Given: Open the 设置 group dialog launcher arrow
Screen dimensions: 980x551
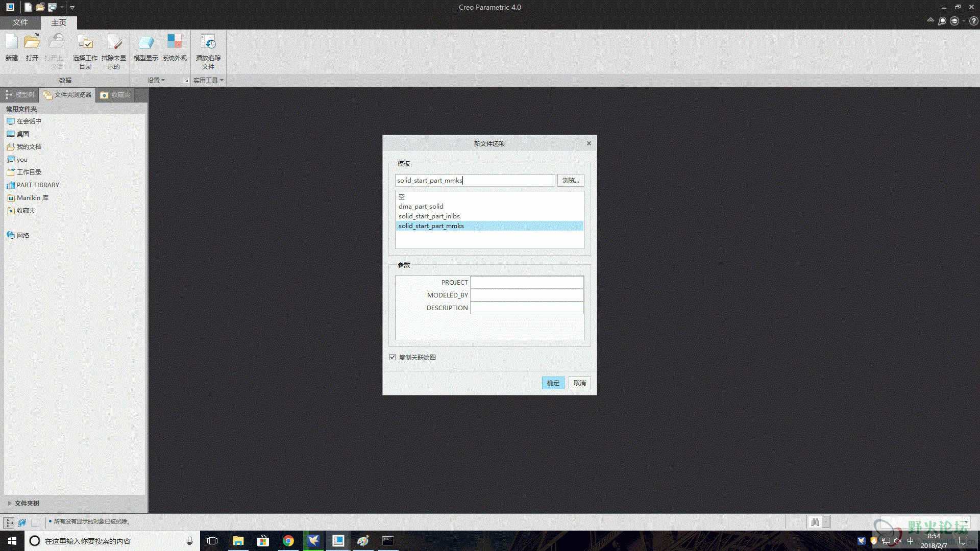Looking at the screenshot, I should pos(186,81).
